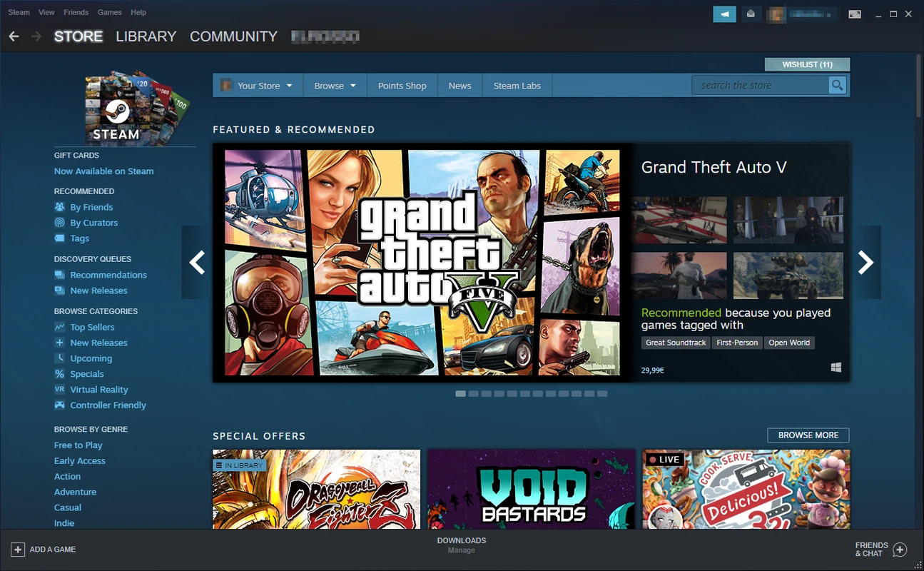Show previous featured game with left arrow
The width and height of the screenshot is (924, 571).
197,263
